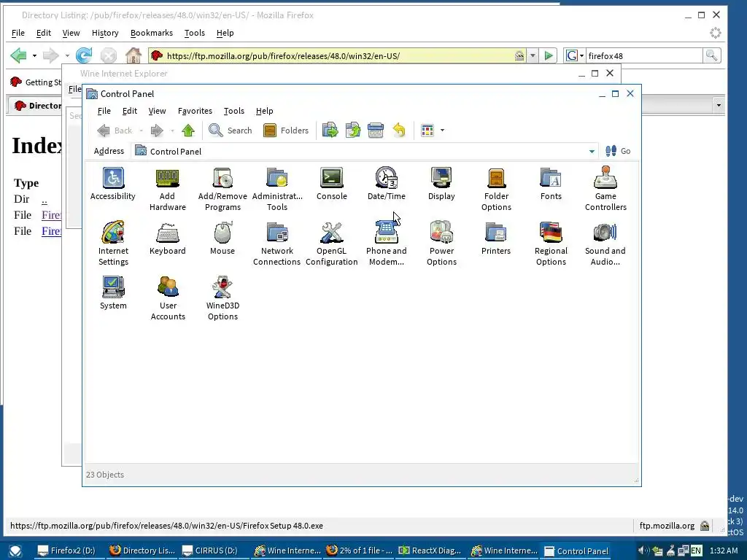Open Network Connections

click(x=276, y=244)
